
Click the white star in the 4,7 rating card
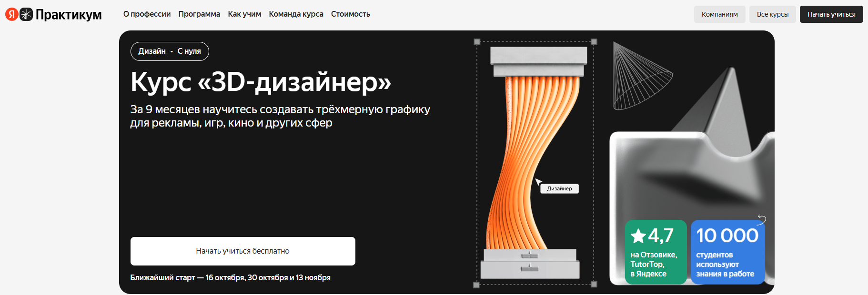tap(638, 236)
